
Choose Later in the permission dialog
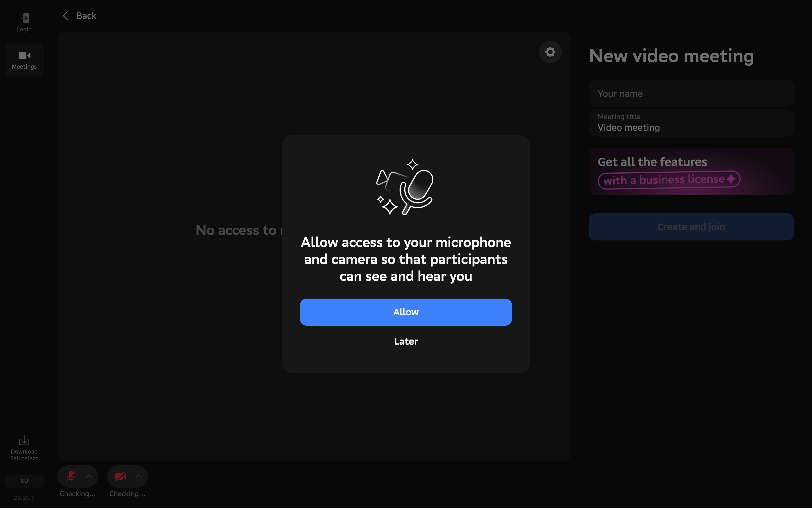click(406, 341)
